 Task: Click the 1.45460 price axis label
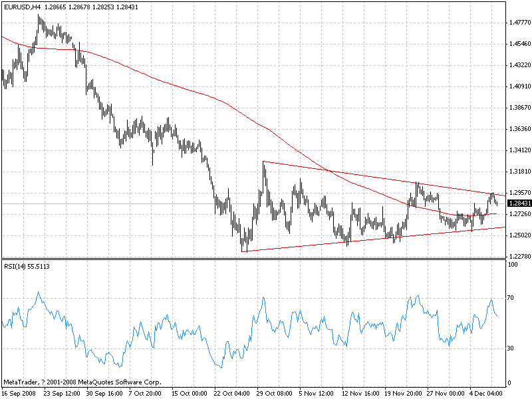coord(520,44)
